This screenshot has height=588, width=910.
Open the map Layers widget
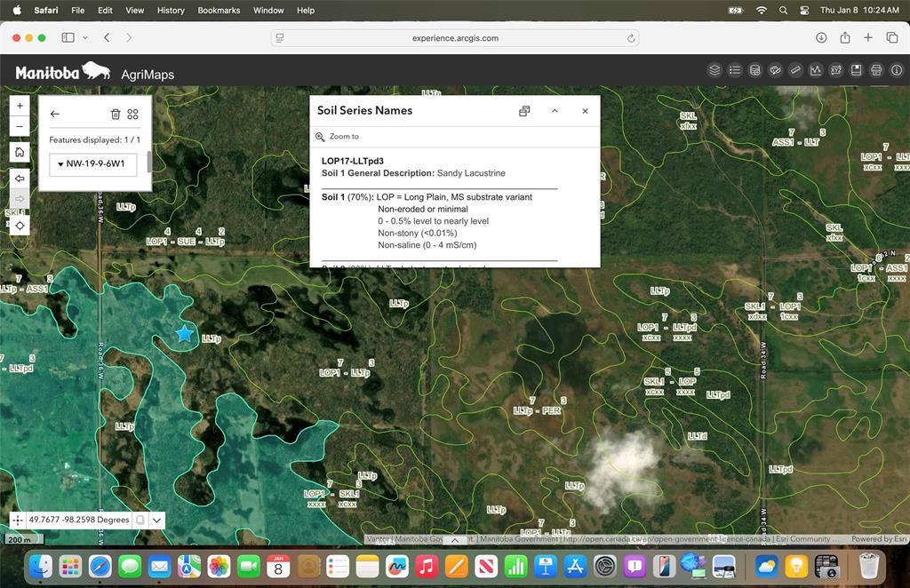714,70
